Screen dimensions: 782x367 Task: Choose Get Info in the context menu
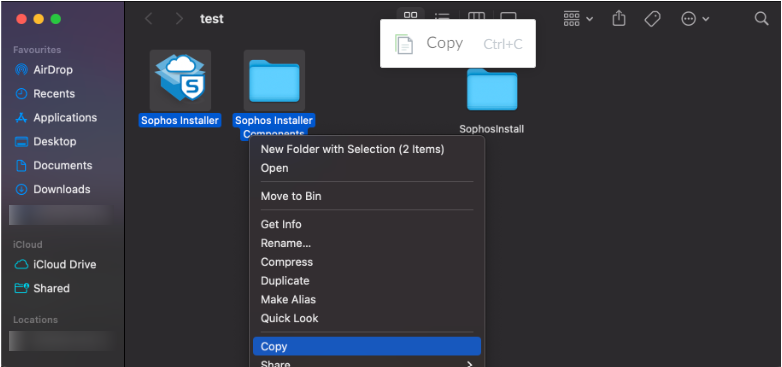pos(281,224)
